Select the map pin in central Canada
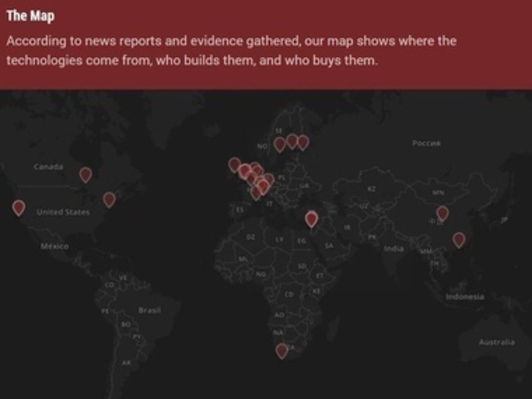 click(x=86, y=174)
